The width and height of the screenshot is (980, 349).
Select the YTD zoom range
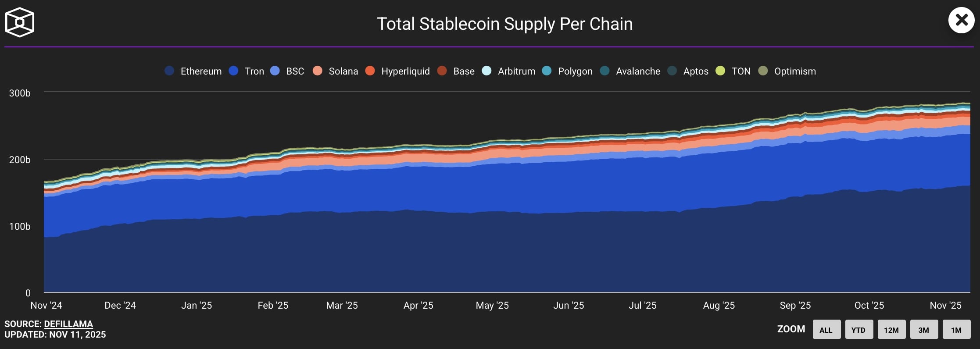click(858, 330)
